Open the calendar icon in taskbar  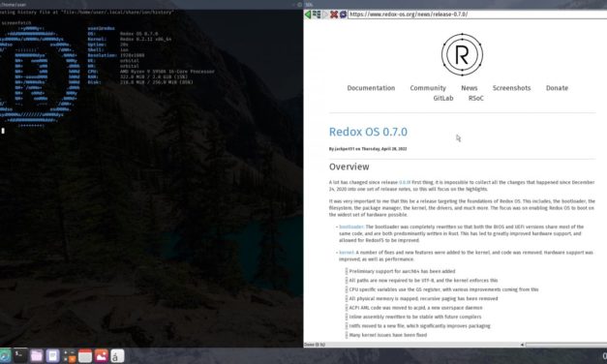click(x=85, y=355)
